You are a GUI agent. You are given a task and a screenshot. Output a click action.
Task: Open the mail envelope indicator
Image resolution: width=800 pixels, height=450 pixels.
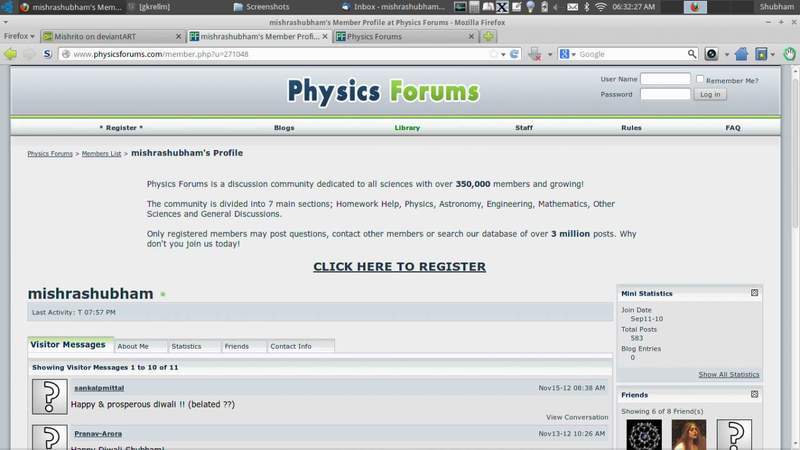(572, 7)
